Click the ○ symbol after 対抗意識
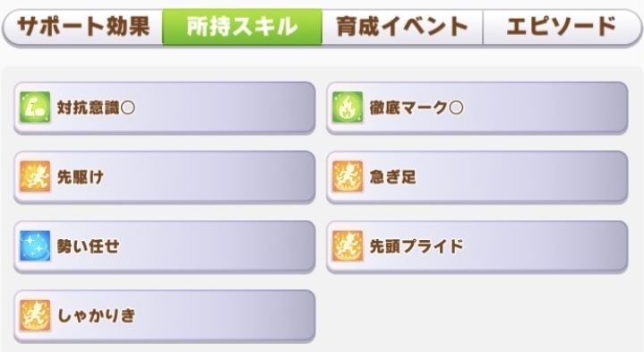644x352 pixels. (128, 108)
